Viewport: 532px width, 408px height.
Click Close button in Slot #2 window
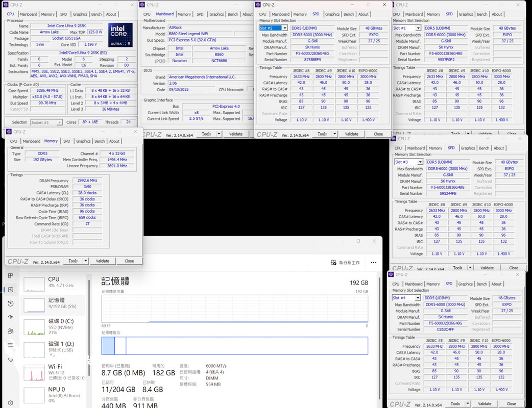click(x=378, y=134)
